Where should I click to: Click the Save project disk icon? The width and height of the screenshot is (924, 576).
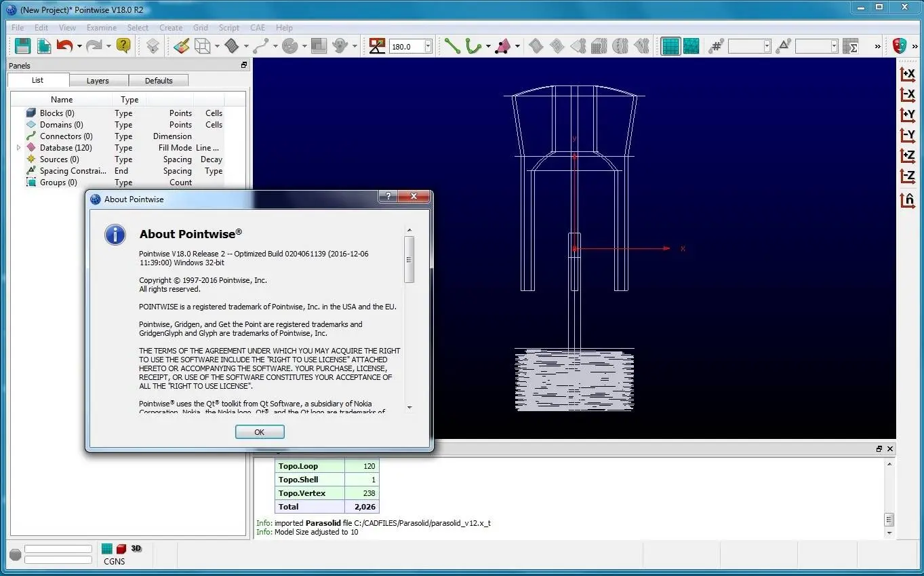click(x=22, y=46)
